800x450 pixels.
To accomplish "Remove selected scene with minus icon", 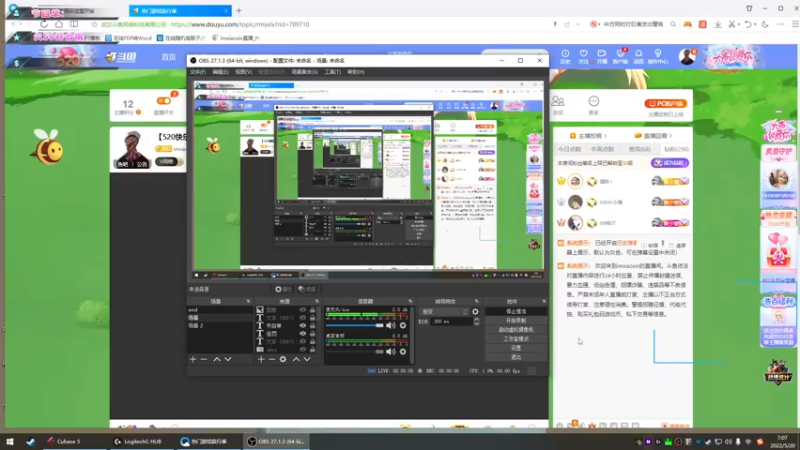I will click(204, 359).
